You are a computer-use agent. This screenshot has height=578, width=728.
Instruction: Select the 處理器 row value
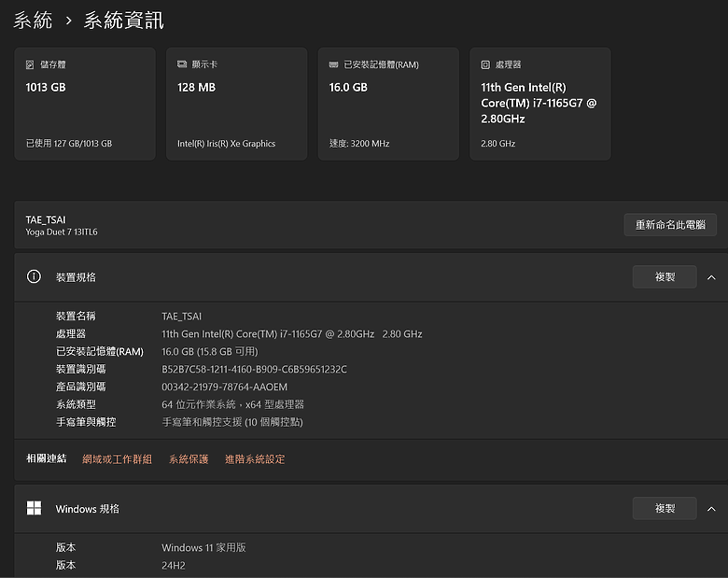291,334
